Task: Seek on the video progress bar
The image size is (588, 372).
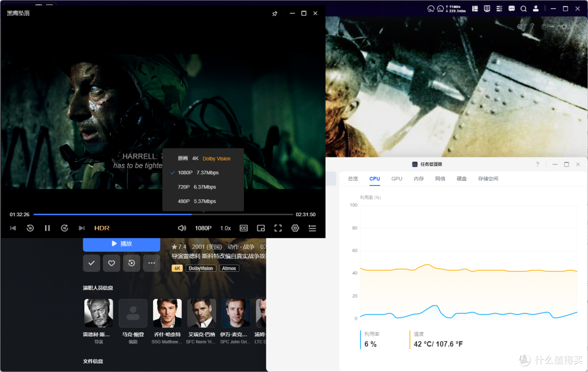Action: coord(163,215)
